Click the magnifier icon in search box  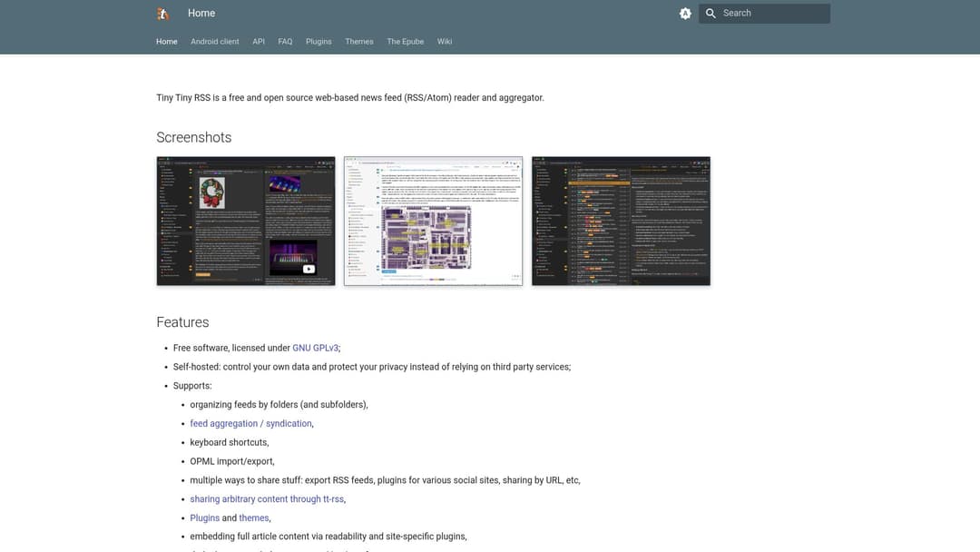(710, 13)
